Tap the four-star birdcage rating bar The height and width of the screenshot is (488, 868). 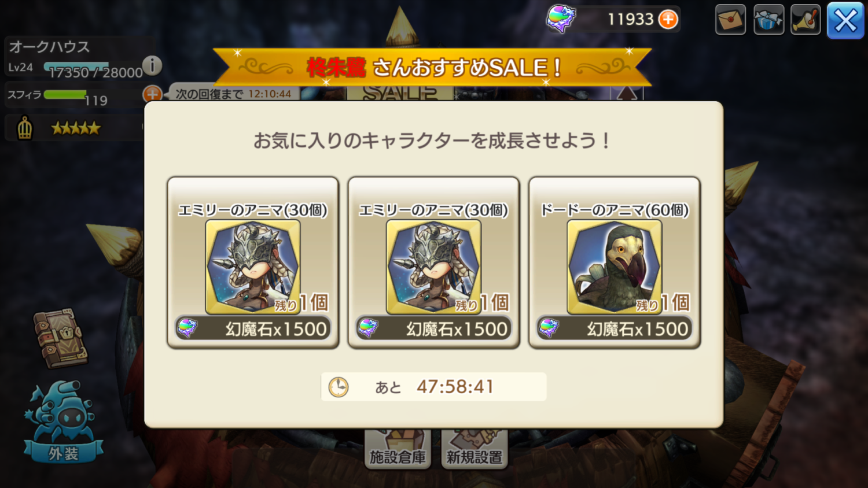74,128
